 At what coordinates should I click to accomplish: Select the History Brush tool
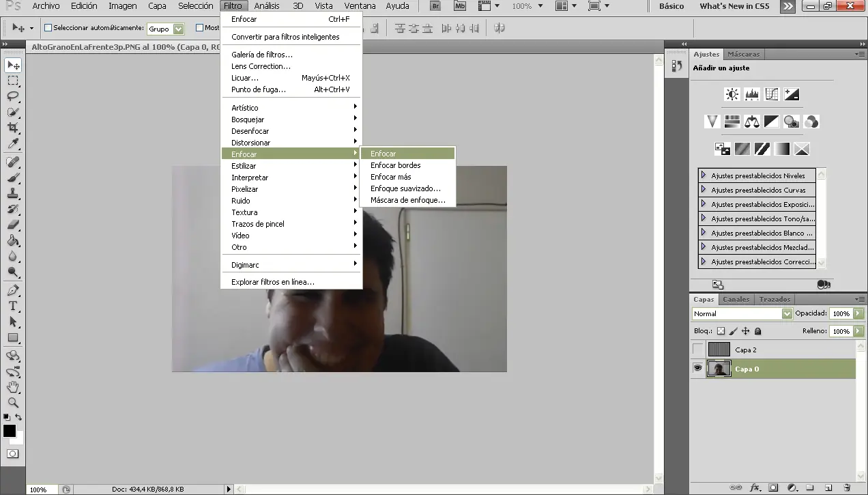[13, 209]
